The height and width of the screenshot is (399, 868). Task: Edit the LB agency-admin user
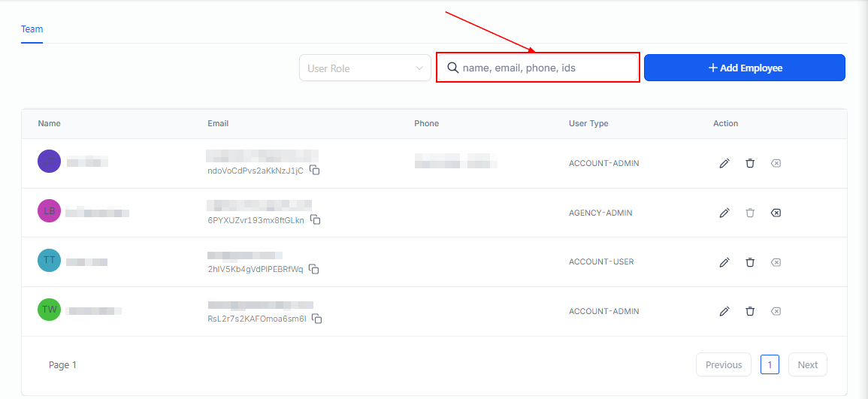coord(724,213)
